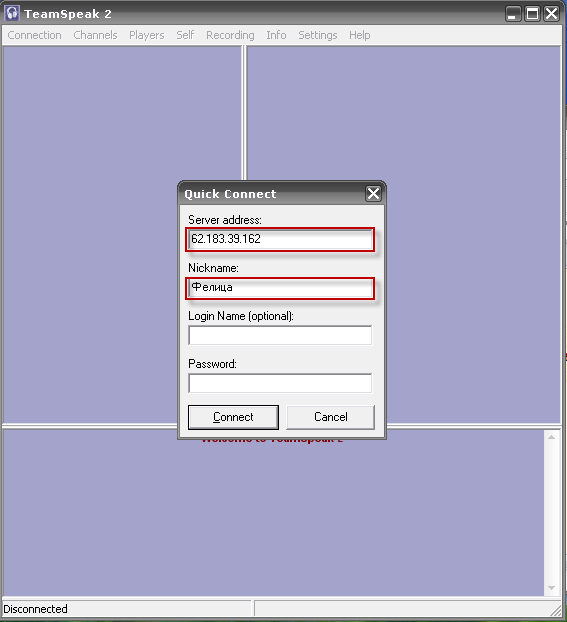The height and width of the screenshot is (622, 567).
Task: Open the Info menu
Action: [276, 35]
